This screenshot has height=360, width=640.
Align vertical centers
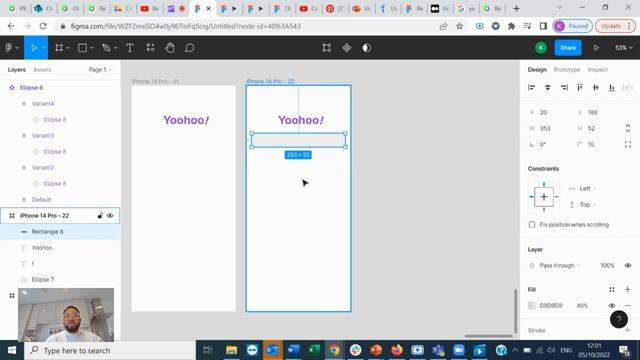click(596, 87)
